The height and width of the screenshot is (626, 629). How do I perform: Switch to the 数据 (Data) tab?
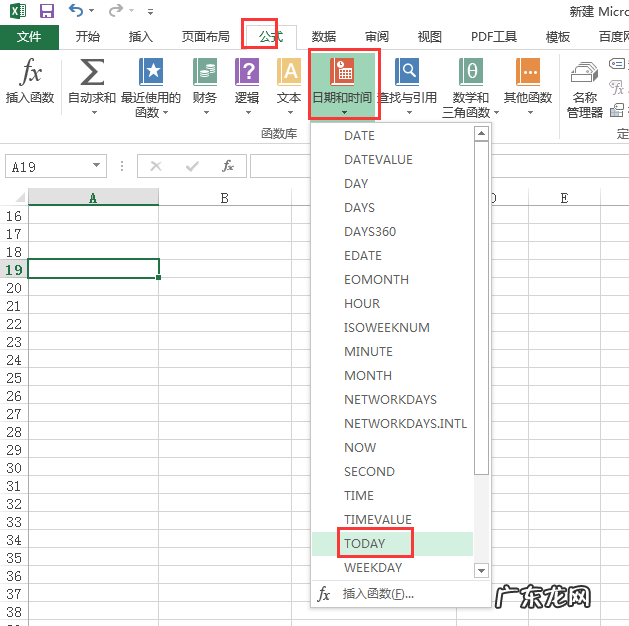[324, 37]
